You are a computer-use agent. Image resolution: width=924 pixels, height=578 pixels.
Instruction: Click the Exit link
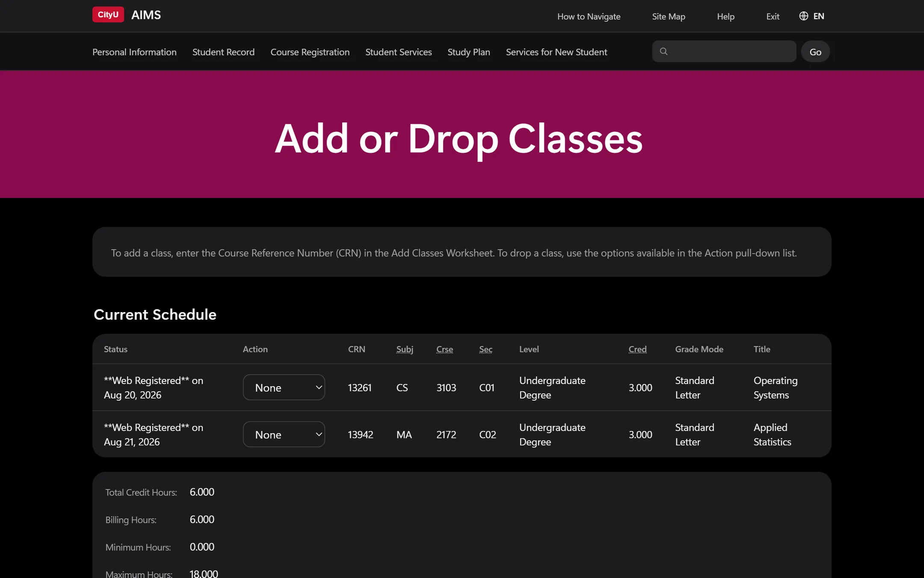[x=773, y=16]
